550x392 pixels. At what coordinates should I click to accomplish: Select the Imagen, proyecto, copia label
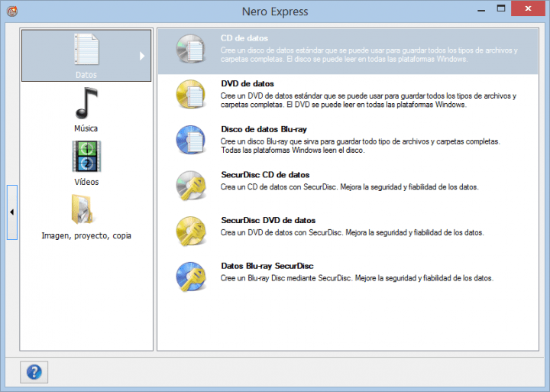coord(86,235)
